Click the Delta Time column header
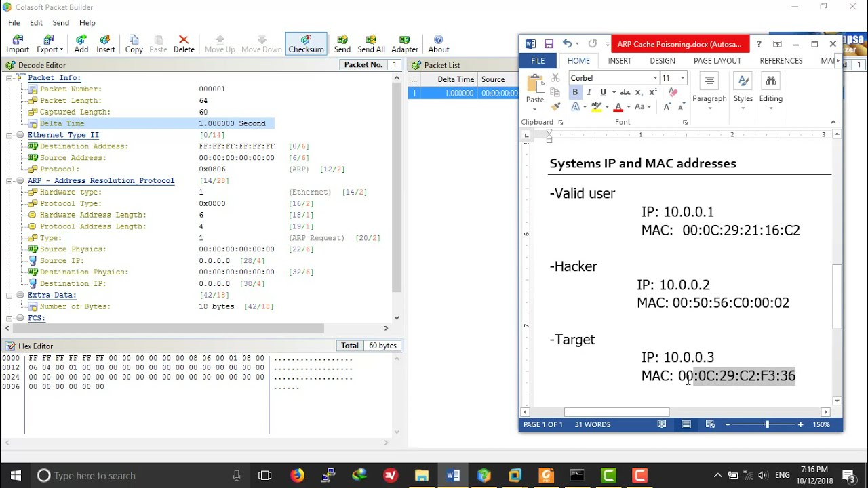The image size is (868, 488). coord(455,79)
